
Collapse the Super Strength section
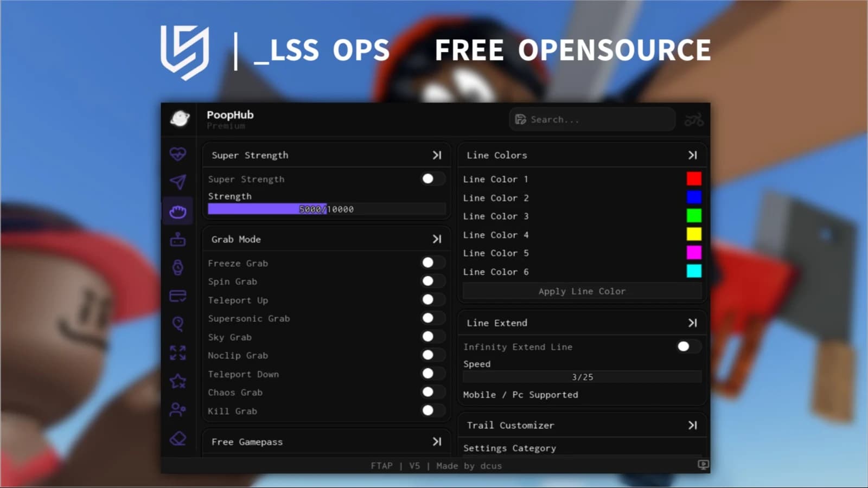pos(437,155)
